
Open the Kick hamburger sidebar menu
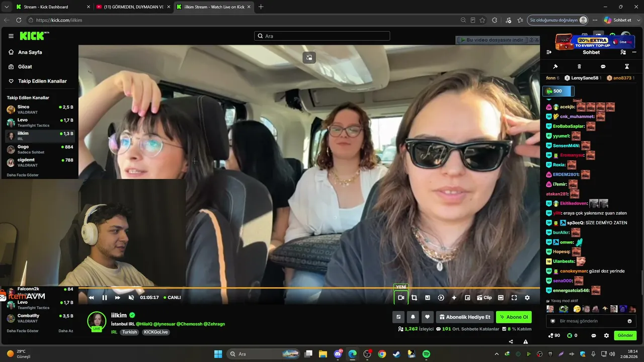coord(11,36)
